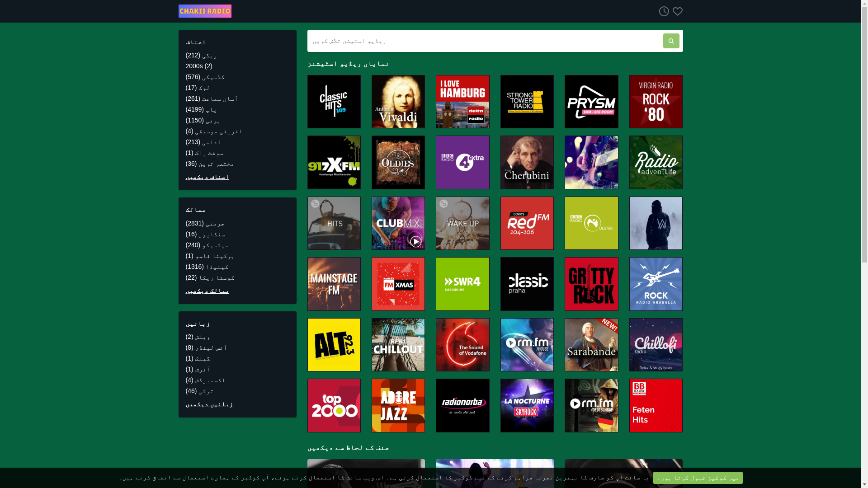Open 917xFM Hamburg station
This screenshot has width=868, height=488.
click(334, 163)
